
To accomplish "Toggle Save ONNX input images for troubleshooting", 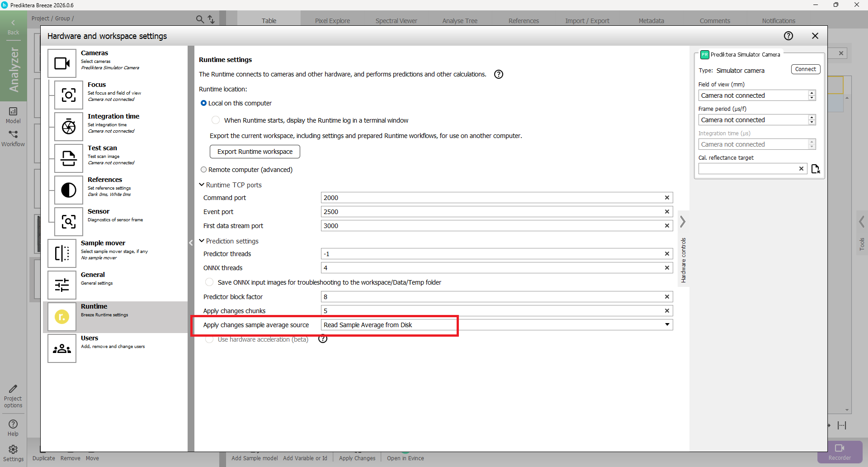I will click(209, 282).
